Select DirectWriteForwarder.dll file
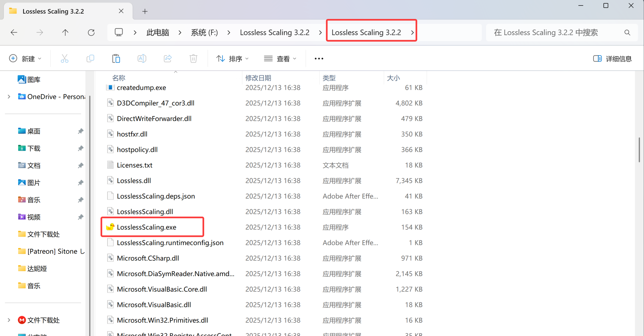Viewport: 644px width, 336px height. (x=154, y=119)
